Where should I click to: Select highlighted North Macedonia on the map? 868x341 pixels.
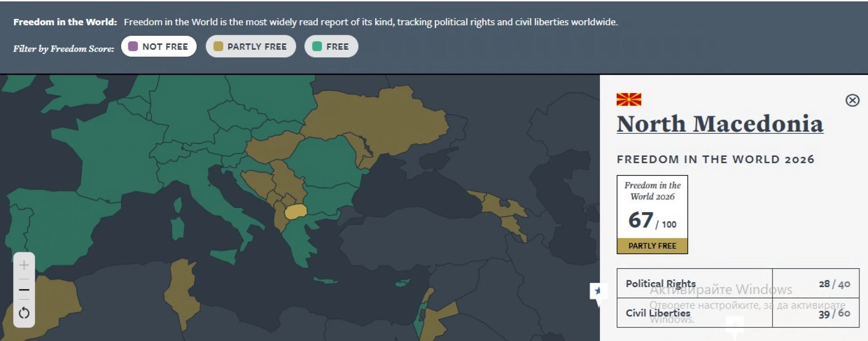(296, 211)
